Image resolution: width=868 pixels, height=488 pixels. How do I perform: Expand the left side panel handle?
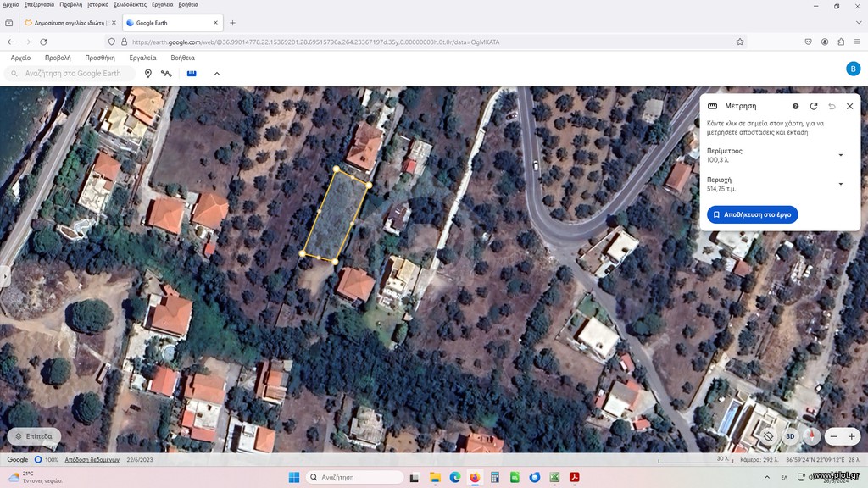[x=4, y=275]
